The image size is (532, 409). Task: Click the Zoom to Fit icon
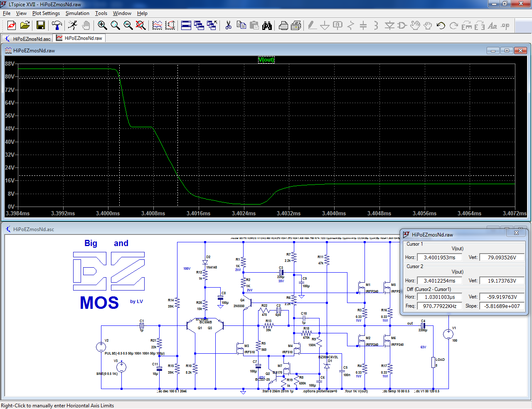pyautogui.click(x=141, y=25)
